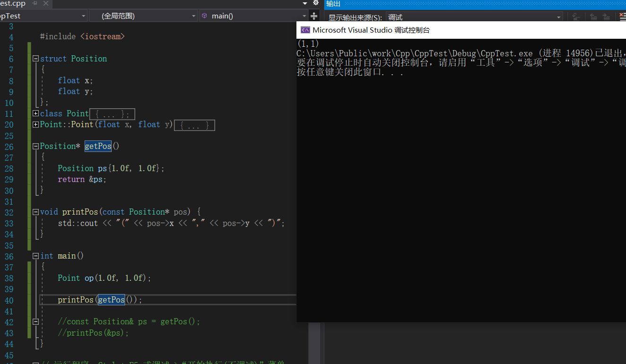This screenshot has width=626, height=364.
Task: Click 'float y;' member declaration
Action: (75, 91)
